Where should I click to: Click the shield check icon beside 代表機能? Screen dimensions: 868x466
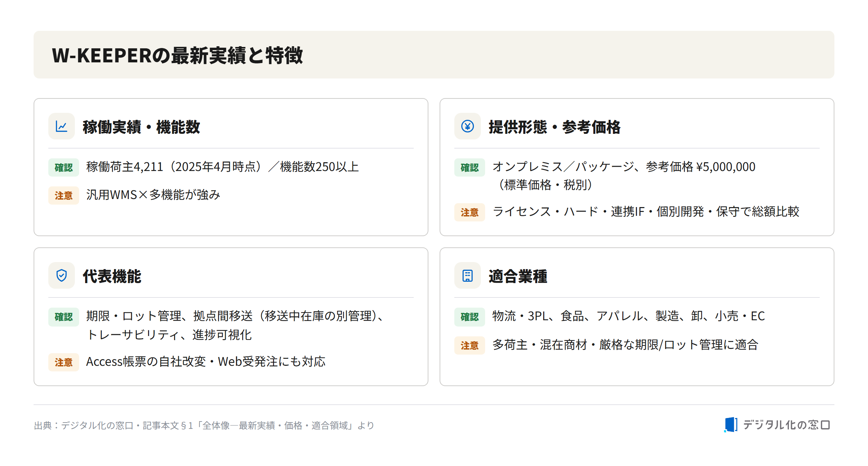coord(62,275)
